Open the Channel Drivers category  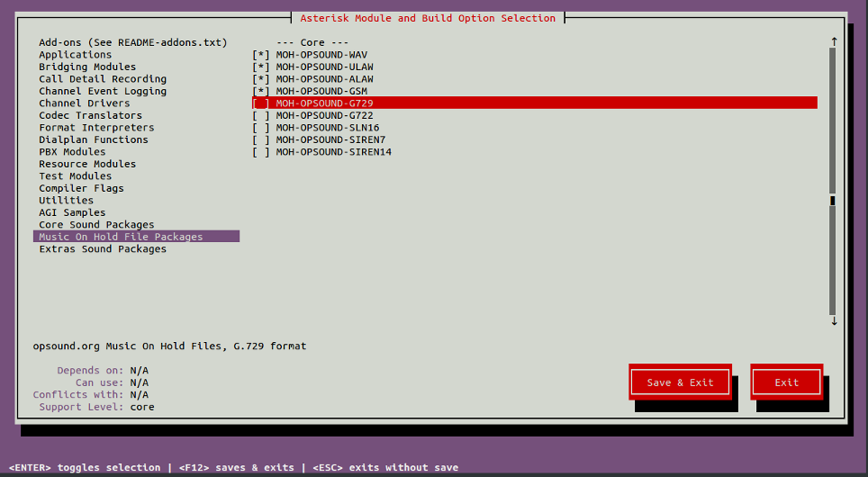(x=84, y=103)
